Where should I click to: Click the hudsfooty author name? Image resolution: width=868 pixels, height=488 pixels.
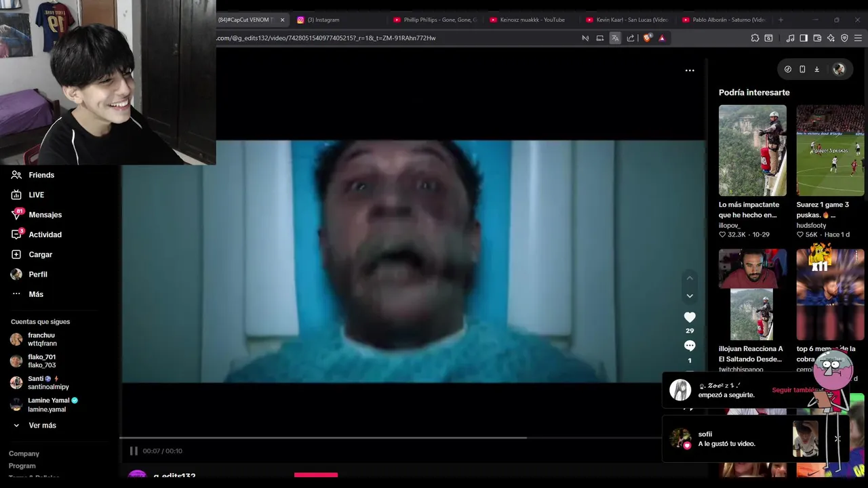(811, 226)
